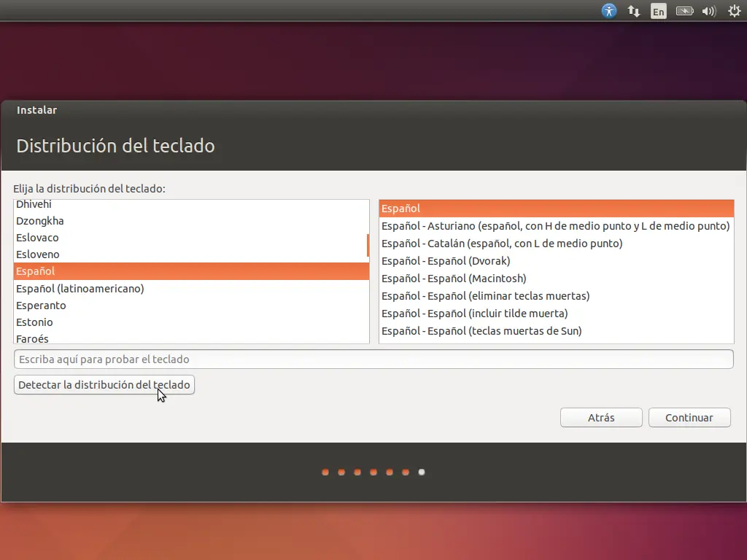Select Faroés in the layout list
This screenshot has height=560, width=747.
pos(191,338)
